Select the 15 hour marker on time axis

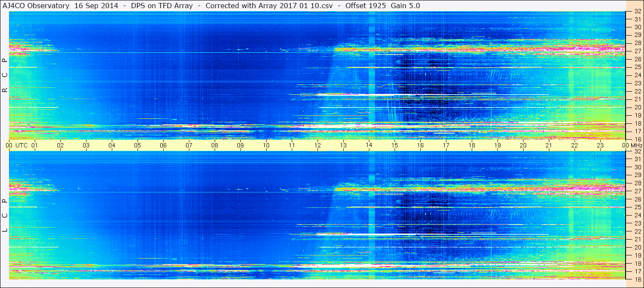coord(395,145)
